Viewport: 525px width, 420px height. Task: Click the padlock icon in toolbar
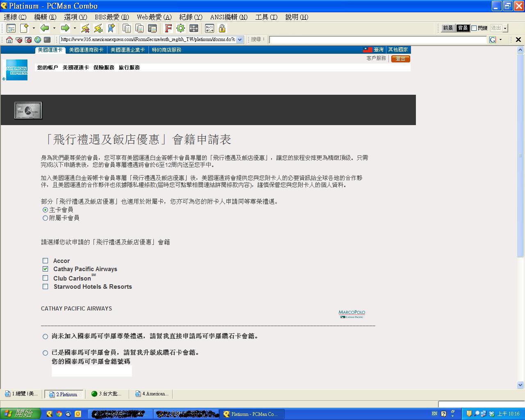(222, 28)
